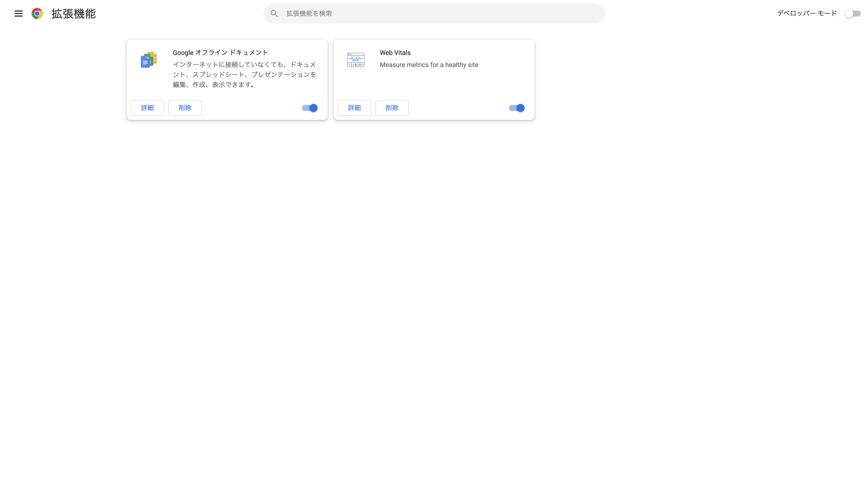868x486 pixels.
Task: Click 削除 for Web Vitals
Action: point(392,108)
